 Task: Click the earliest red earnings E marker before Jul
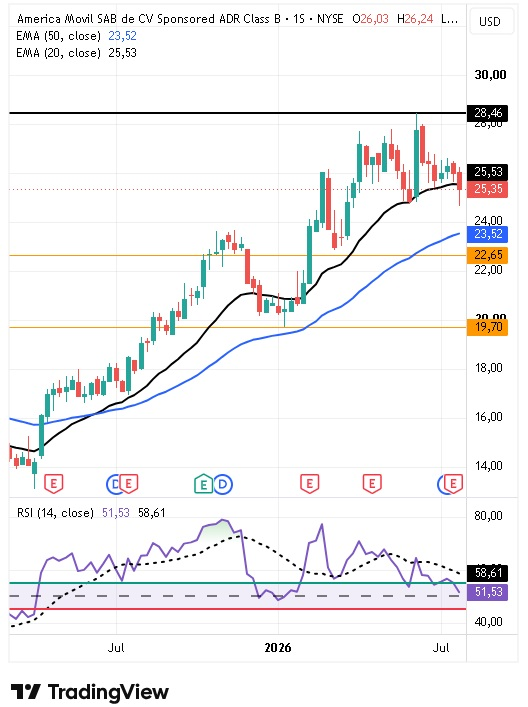coord(54,484)
